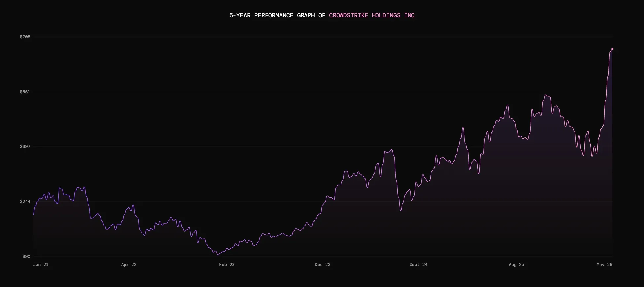Screen dimensions: 644x287
Task: Click the pink endpoint dot on the price line
Action: pyautogui.click(x=612, y=49)
